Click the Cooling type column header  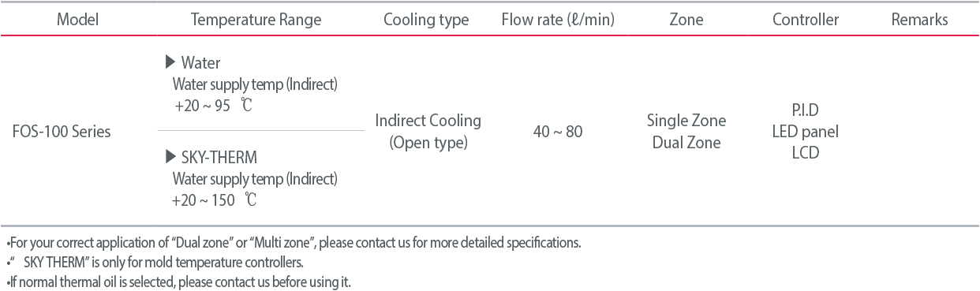426,20
